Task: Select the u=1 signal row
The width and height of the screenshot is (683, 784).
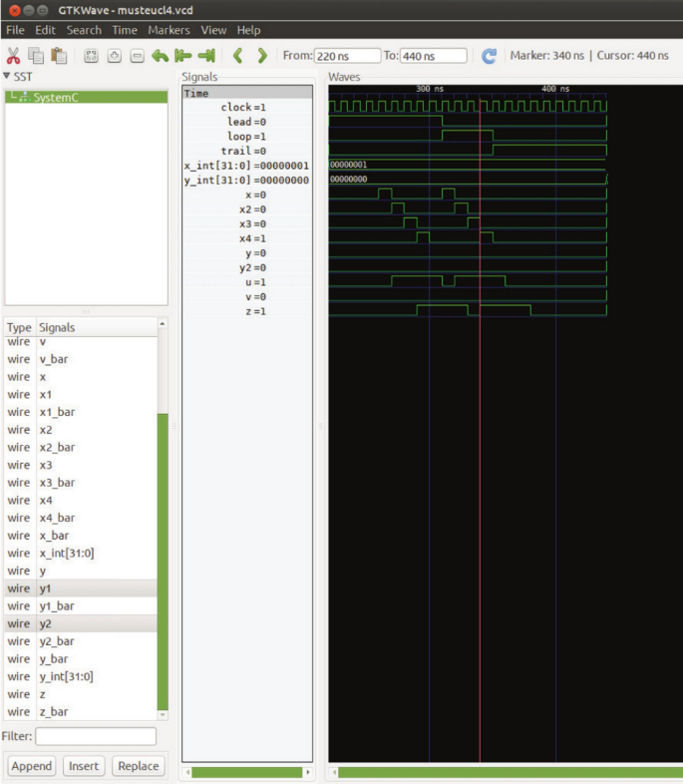Action: (x=247, y=282)
